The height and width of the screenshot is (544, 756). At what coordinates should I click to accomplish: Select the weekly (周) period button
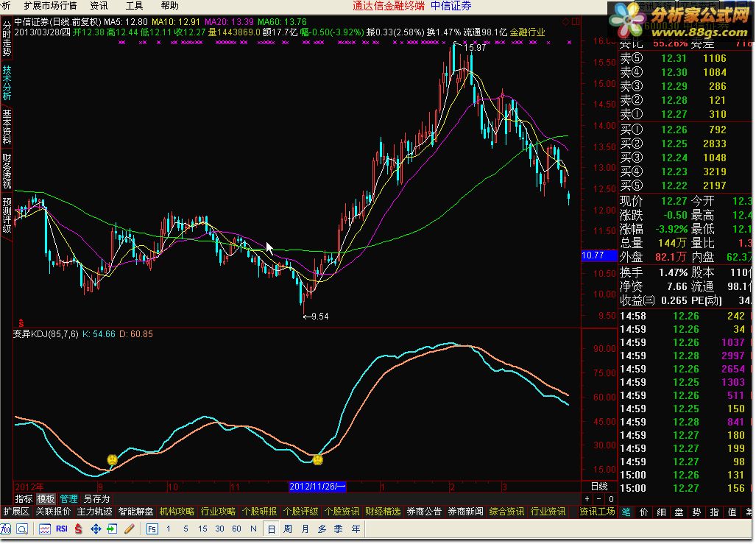(288, 529)
